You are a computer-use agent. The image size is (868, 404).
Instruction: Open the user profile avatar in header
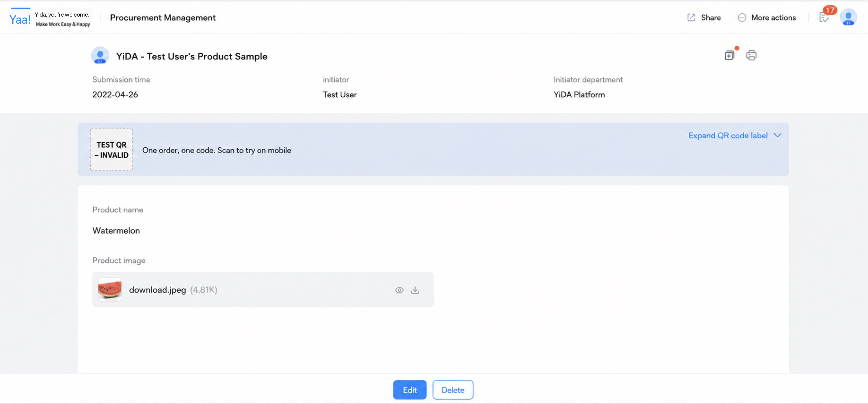coord(848,17)
